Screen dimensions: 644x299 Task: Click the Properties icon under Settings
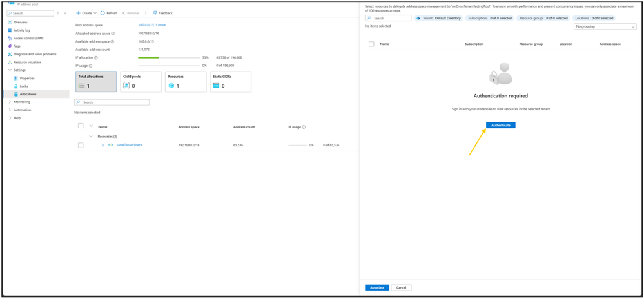click(16, 78)
